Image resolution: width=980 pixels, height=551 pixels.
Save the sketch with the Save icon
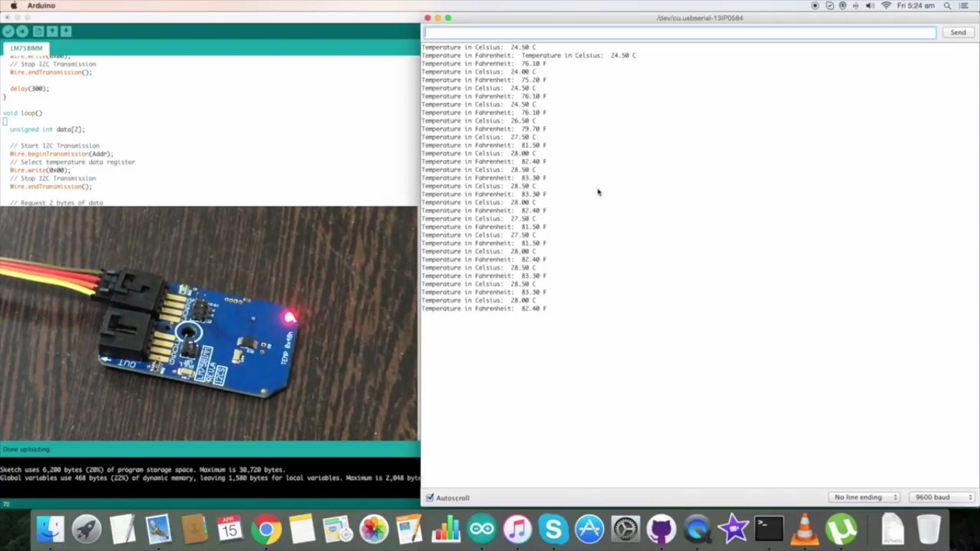(x=65, y=31)
